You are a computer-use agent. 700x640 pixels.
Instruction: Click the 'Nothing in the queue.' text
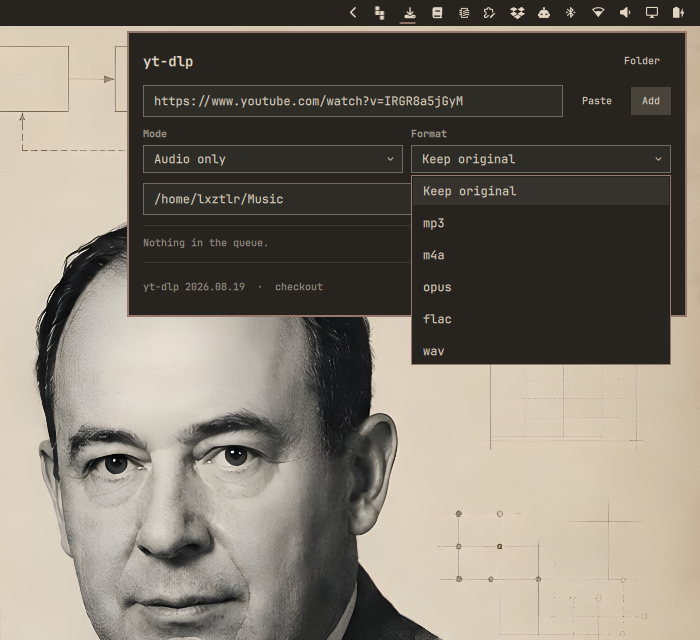click(205, 243)
